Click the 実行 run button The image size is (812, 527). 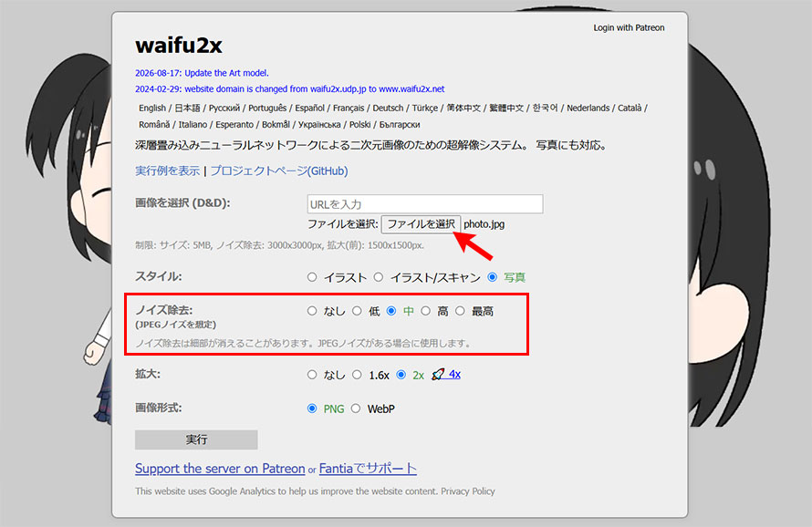tap(196, 439)
